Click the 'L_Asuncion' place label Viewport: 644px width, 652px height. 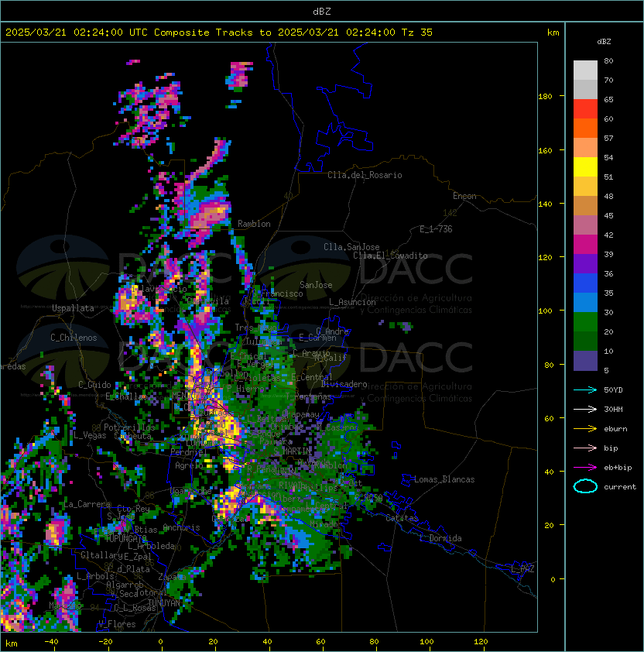[352, 302]
